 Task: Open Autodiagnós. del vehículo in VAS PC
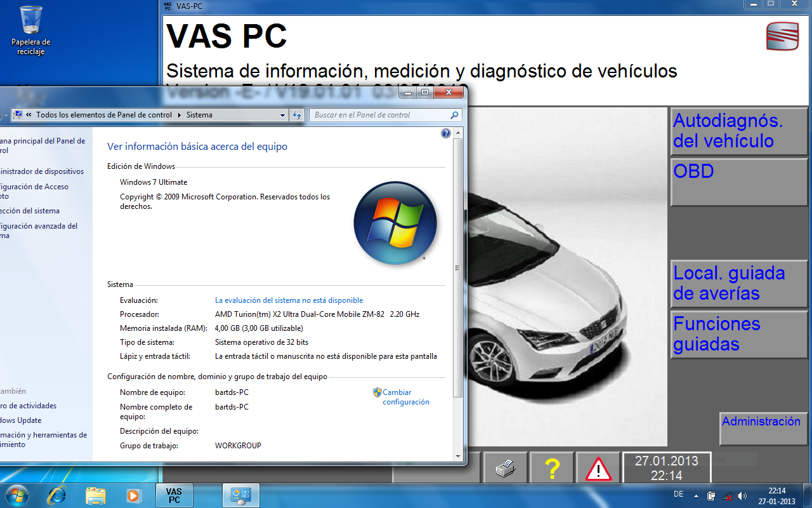pos(739,131)
